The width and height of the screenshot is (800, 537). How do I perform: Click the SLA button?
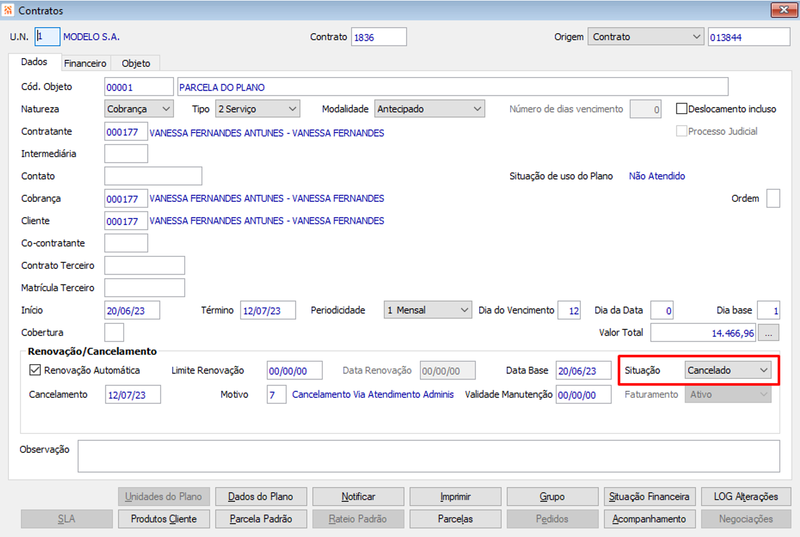point(66,519)
